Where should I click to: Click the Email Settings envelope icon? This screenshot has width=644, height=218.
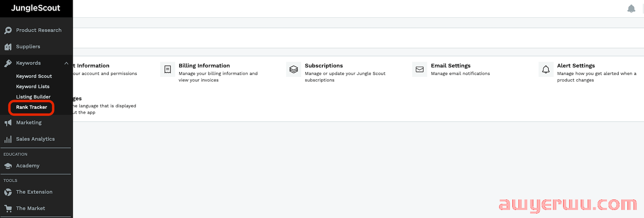pyautogui.click(x=420, y=69)
